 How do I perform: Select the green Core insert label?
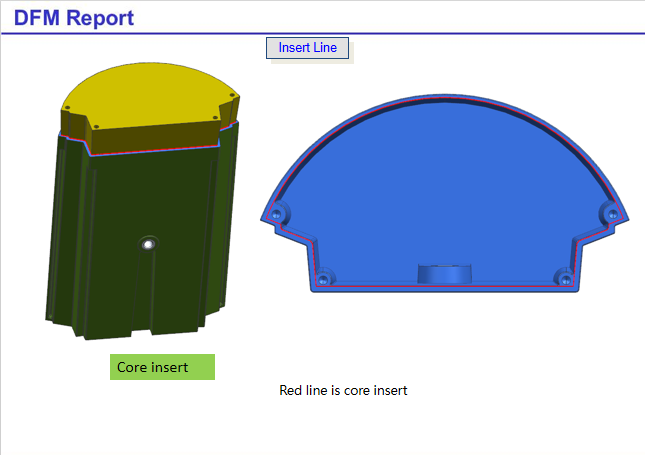[162, 367]
